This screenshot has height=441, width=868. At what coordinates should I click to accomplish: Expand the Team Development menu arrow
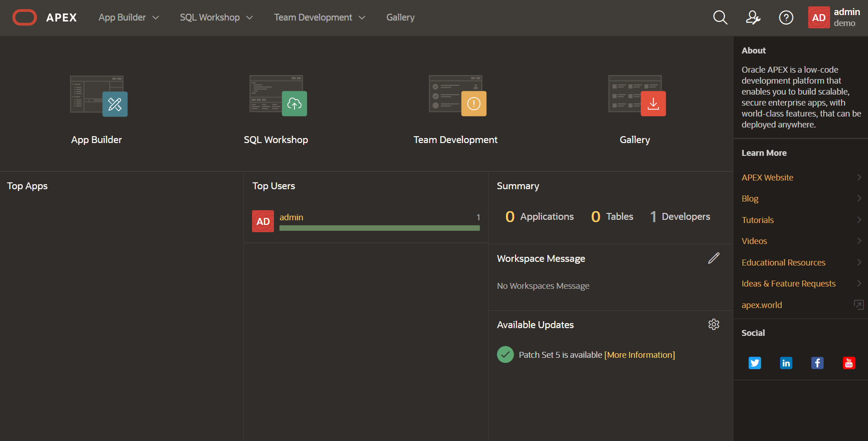click(362, 18)
